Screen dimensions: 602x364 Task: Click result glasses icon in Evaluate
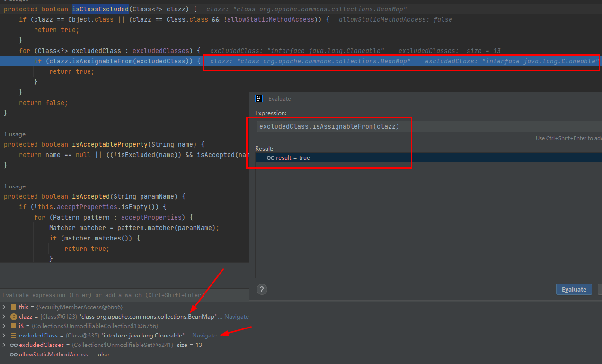[x=270, y=158]
